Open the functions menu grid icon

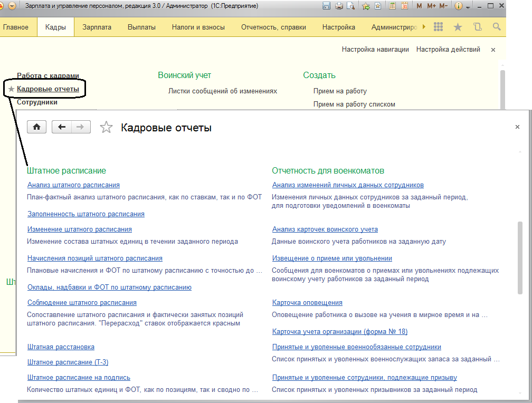coord(438,27)
